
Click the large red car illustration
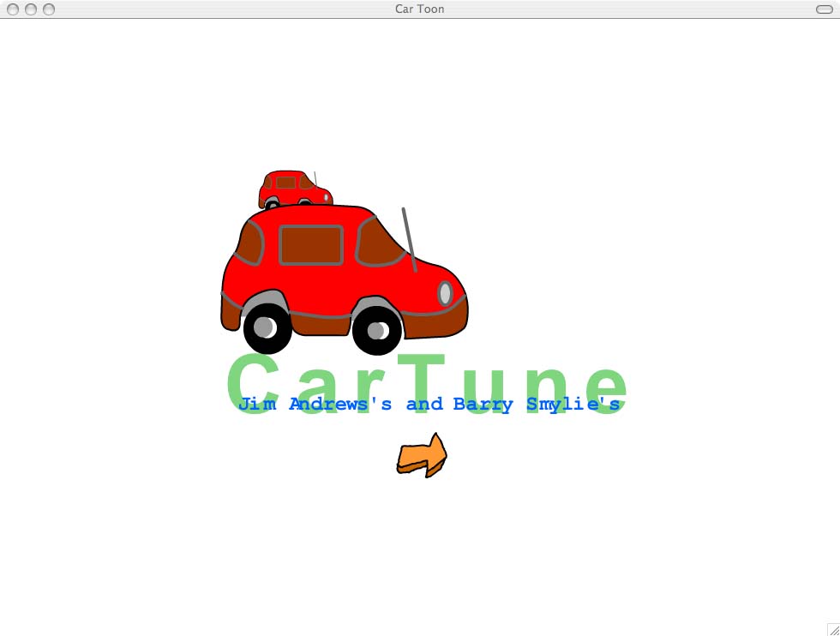tap(345, 279)
